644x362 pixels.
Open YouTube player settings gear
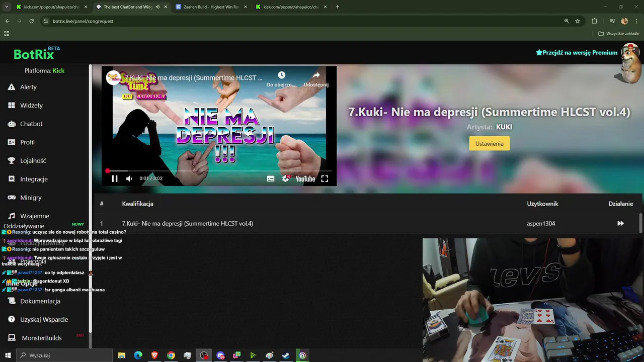tap(286, 178)
